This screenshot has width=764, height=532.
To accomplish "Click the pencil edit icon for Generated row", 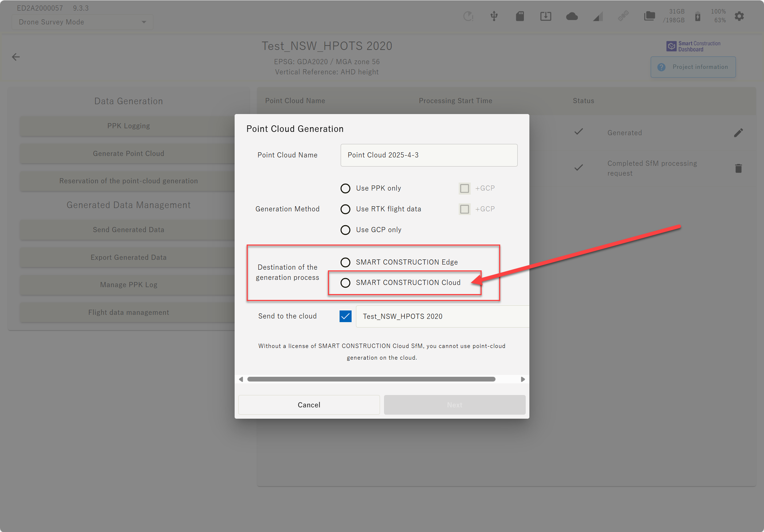I will click(738, 133).
